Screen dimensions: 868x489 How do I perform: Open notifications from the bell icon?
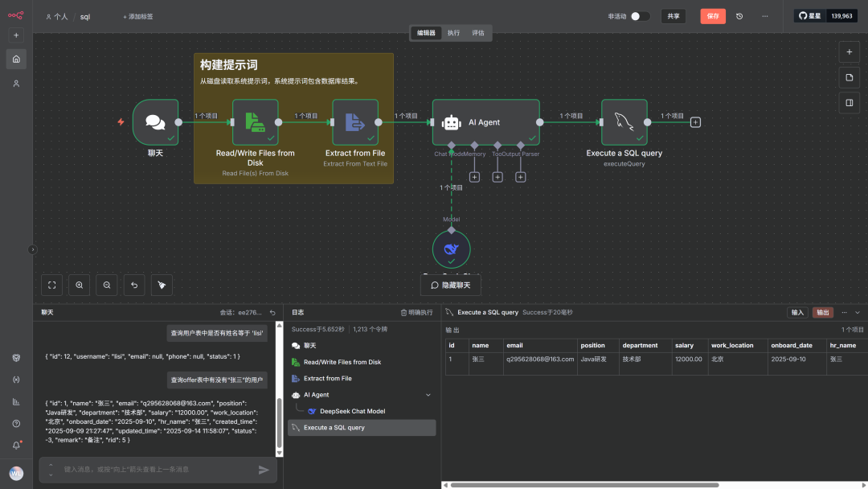click(x=16, y=446)
